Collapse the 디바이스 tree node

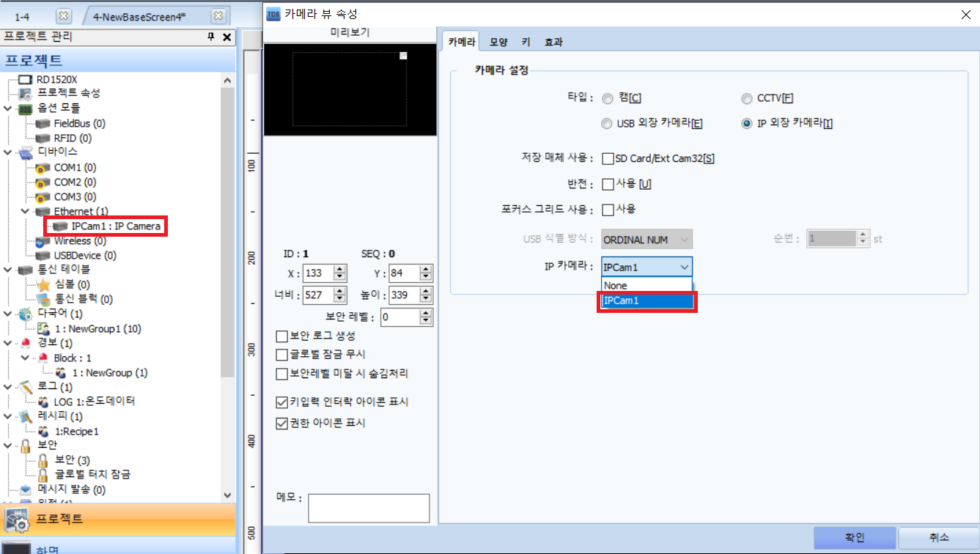pos(7,152)
